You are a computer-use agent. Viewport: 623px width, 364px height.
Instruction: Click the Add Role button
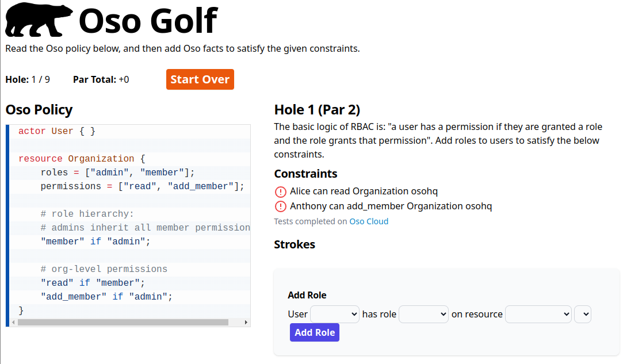point(315,332)
